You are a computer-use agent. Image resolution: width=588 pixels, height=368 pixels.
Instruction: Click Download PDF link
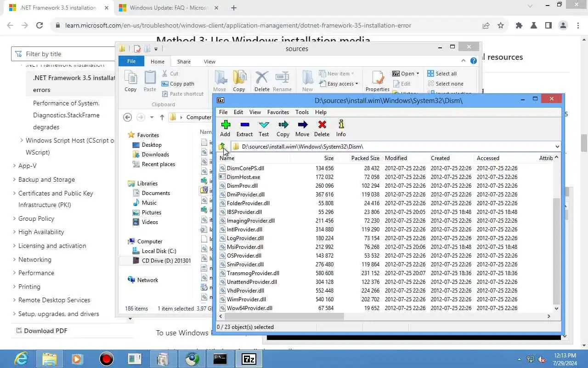pos(41,330)
